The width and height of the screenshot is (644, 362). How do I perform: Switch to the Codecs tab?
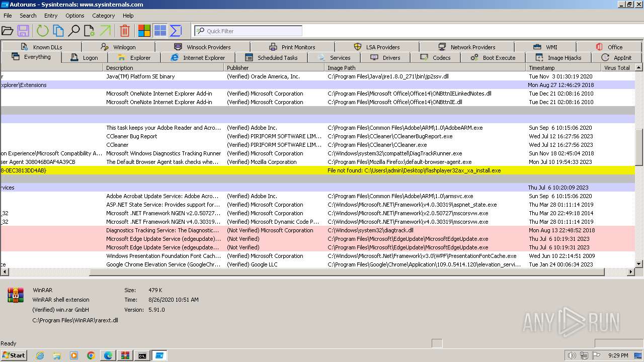point(435,58)
